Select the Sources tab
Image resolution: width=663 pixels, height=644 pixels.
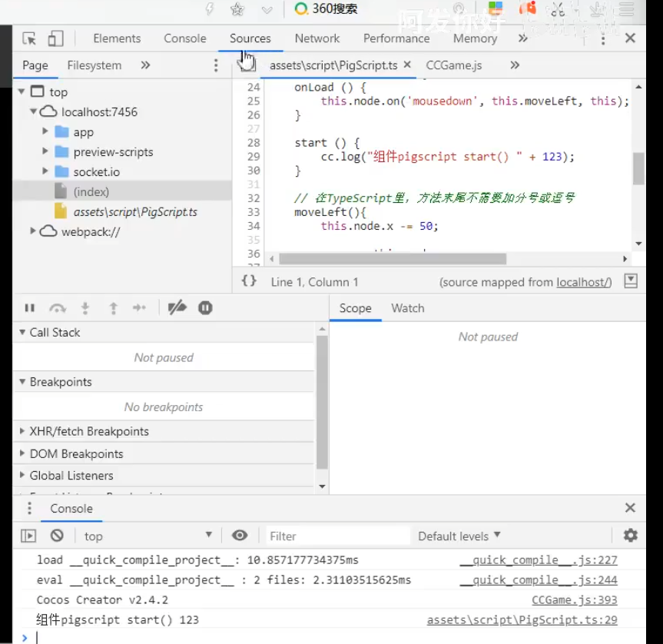250,38
